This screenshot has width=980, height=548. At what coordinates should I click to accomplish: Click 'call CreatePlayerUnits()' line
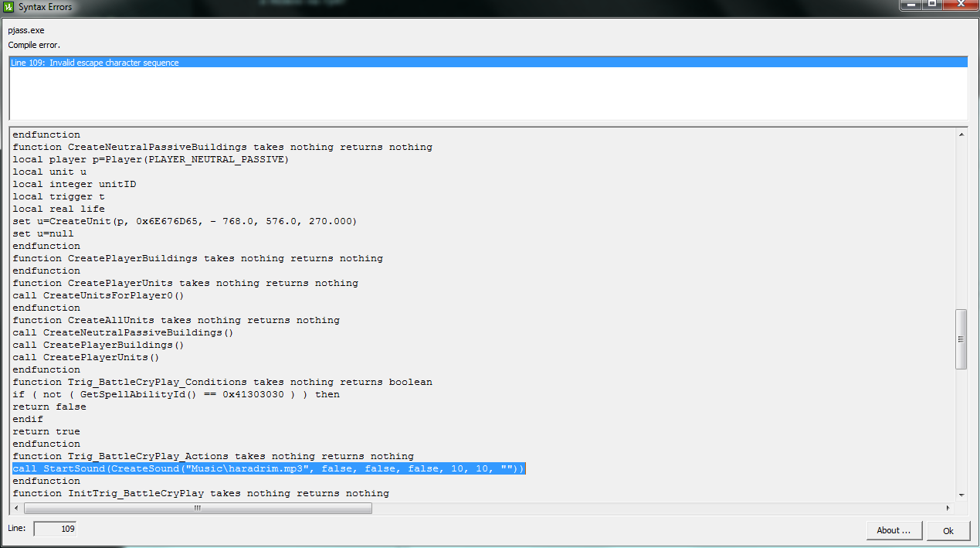(86, 357)
